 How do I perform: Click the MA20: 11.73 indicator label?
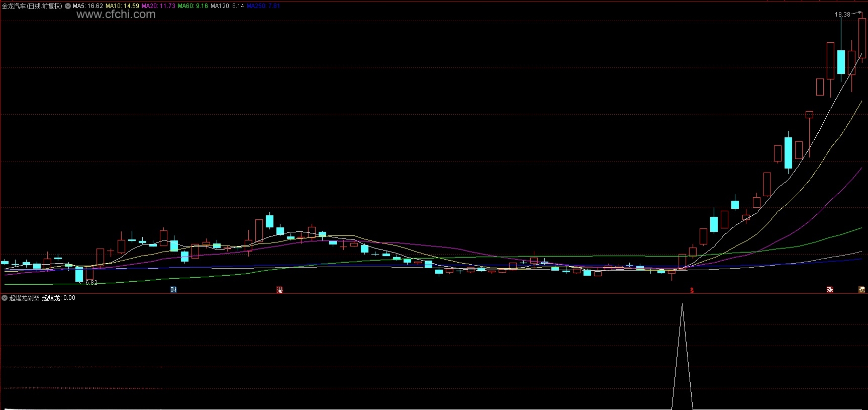click(x=158, y=6)
